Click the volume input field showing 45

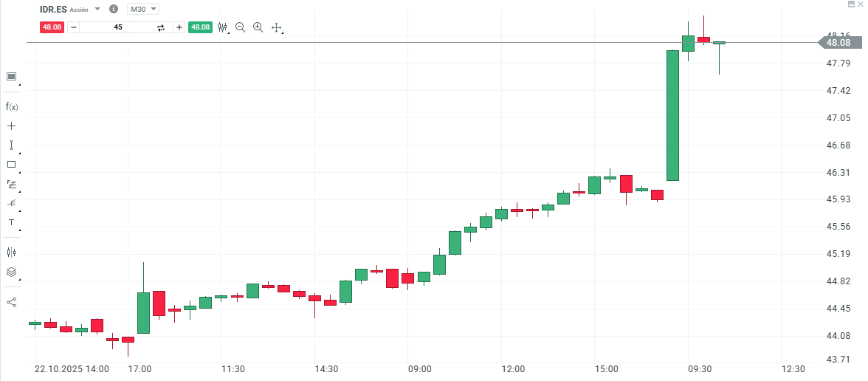118,27
